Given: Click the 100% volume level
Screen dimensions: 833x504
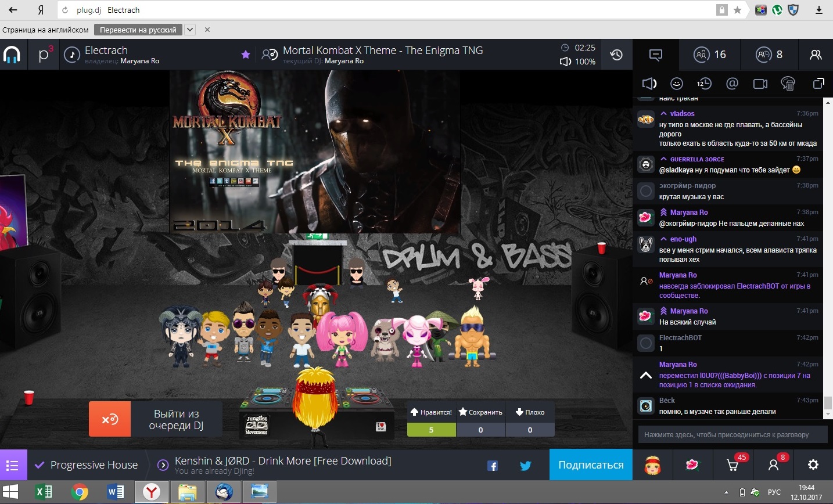Looking at the screenshot, I should 585,62.
